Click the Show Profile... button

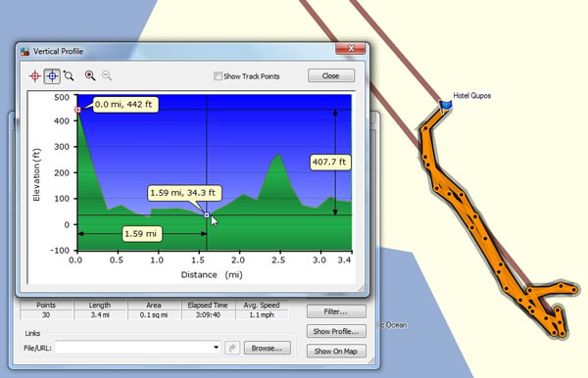[x=336, y=331]
